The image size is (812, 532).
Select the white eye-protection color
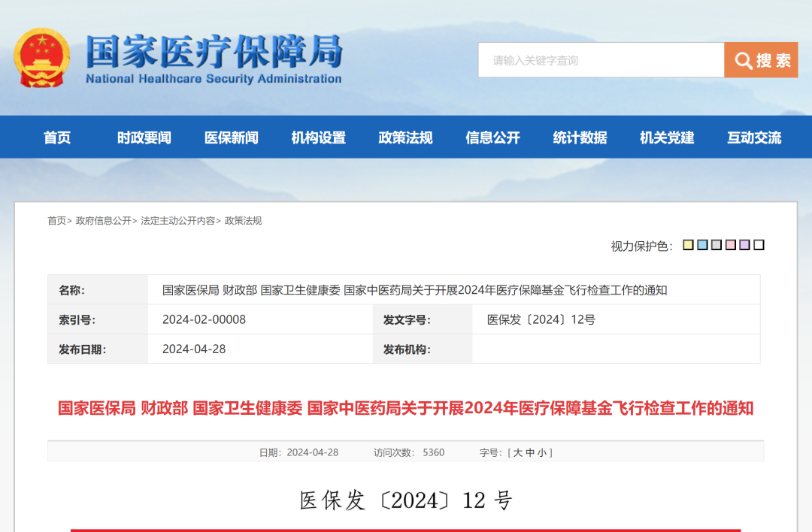759,245
